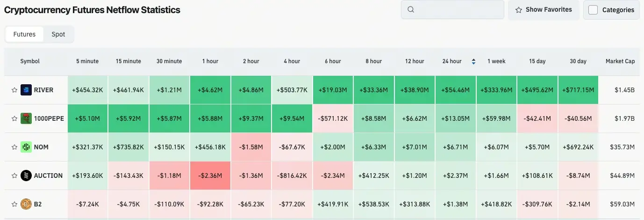Sort by the 30 minute column header
Viewport: 644px width, 220px height.
point(169,61)
